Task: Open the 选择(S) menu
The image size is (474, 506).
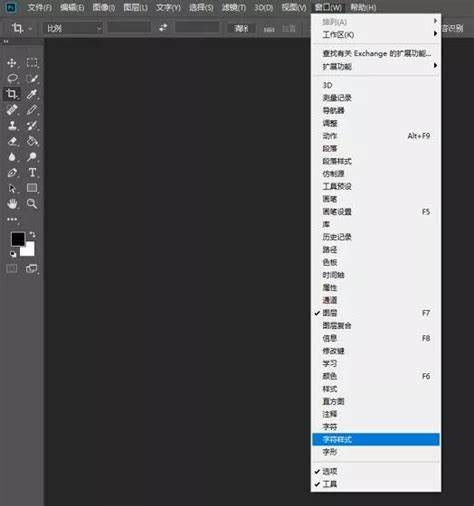Action: 201,7
